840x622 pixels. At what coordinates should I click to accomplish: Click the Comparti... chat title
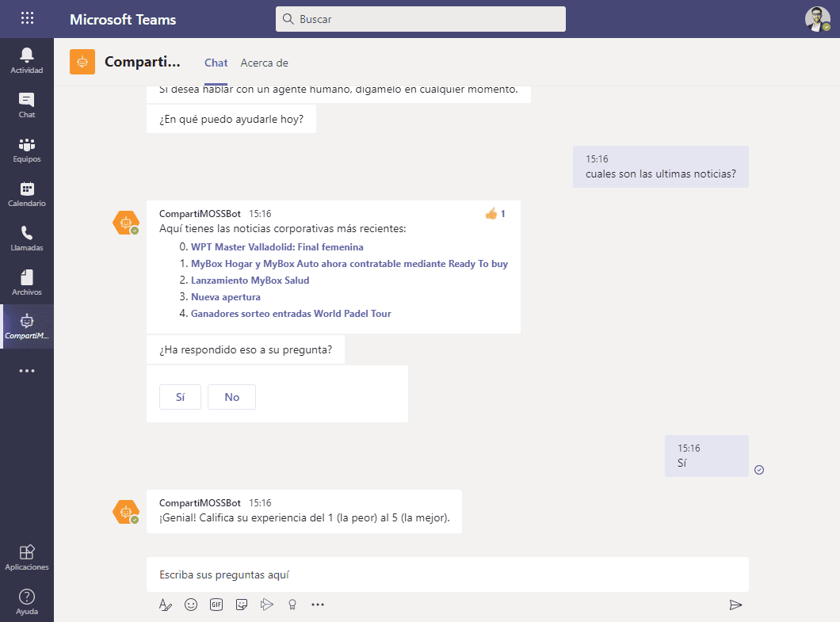[143, 62]
